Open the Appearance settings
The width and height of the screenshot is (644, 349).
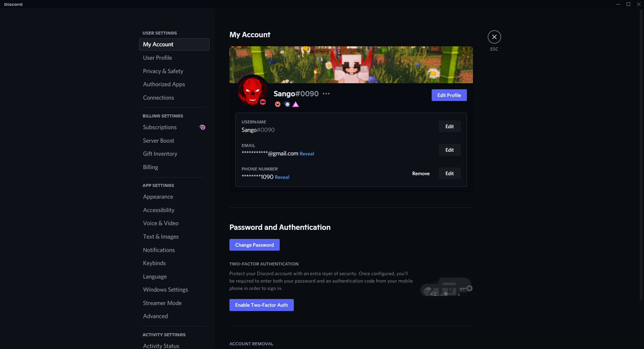pyautogui.click(x=174, y=197)
